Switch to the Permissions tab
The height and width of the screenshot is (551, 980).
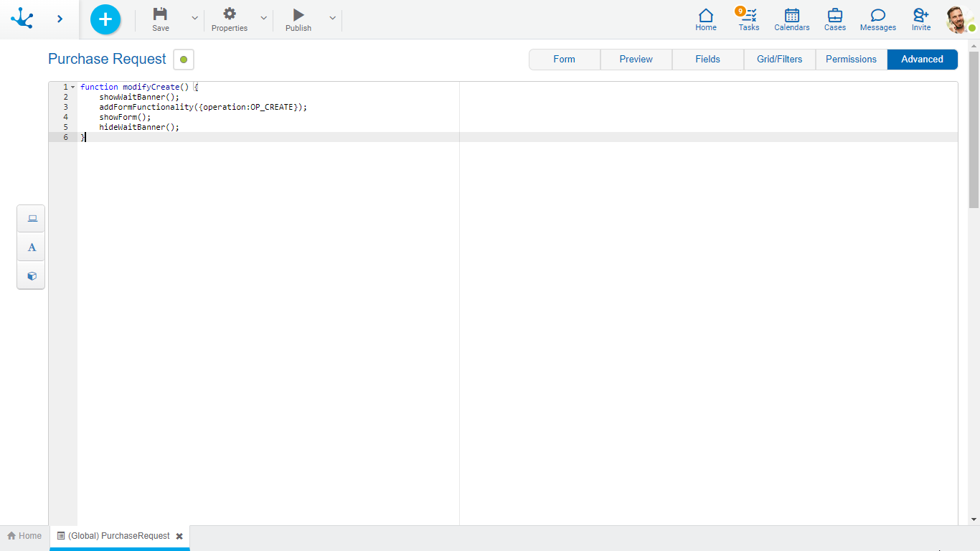[851, 60]
